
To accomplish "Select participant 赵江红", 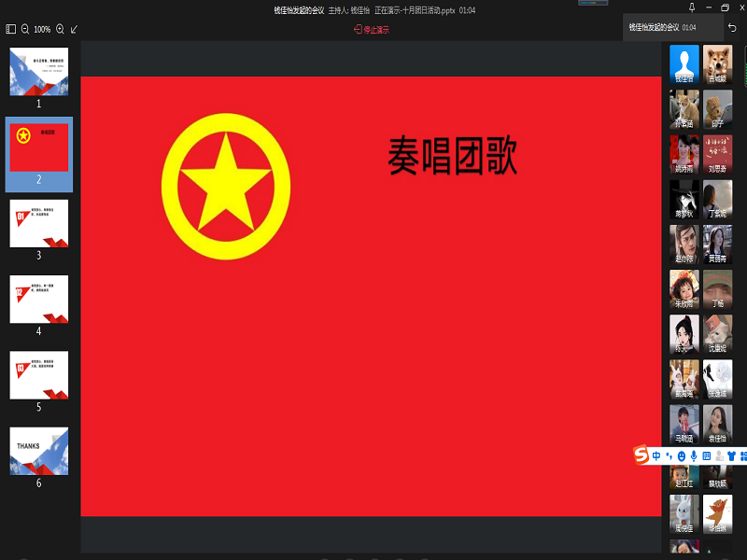I will point(684,477).
